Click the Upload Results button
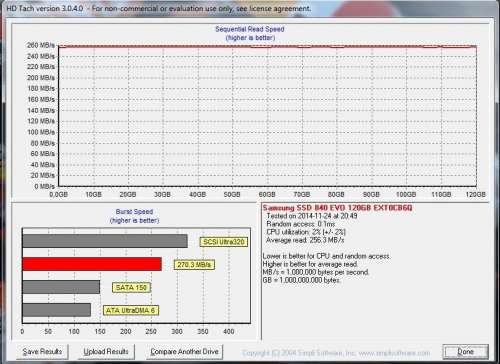 [x=106, y=352]
